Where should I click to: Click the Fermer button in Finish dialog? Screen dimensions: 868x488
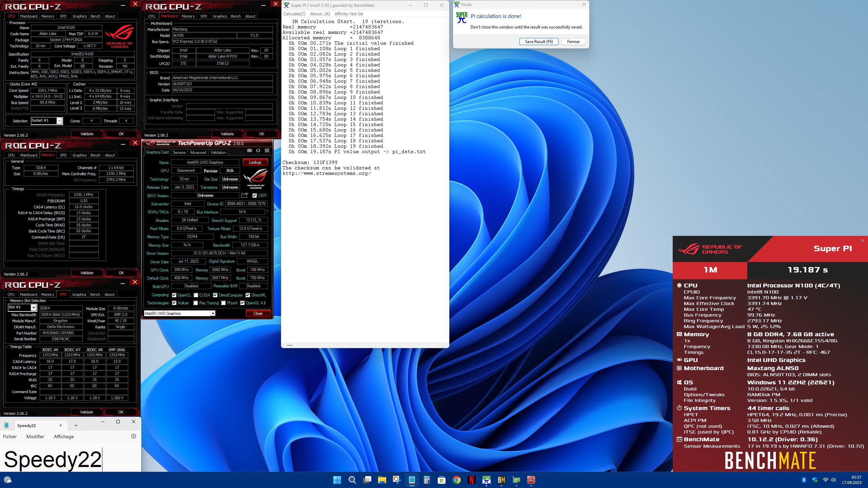[573, 42]
